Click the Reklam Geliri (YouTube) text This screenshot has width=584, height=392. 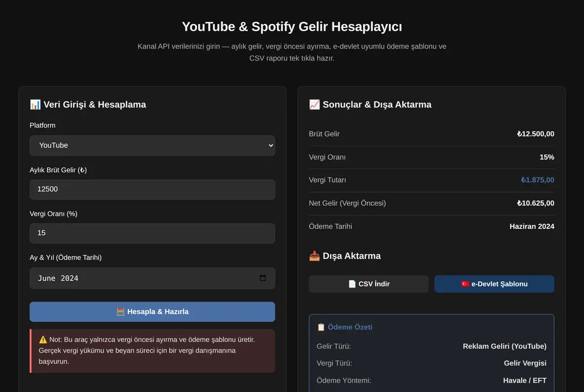click(x=505, y=346)
